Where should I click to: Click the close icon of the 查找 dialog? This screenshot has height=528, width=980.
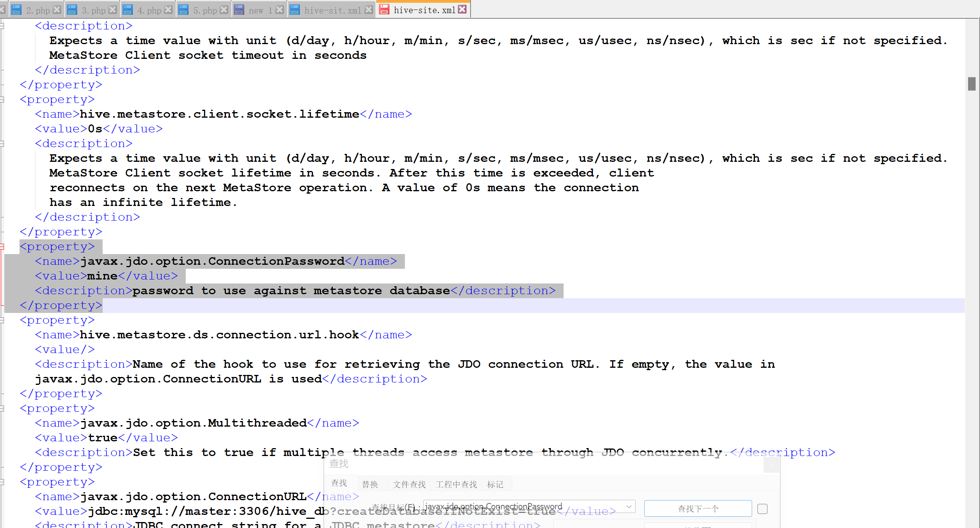pos(772,464)
